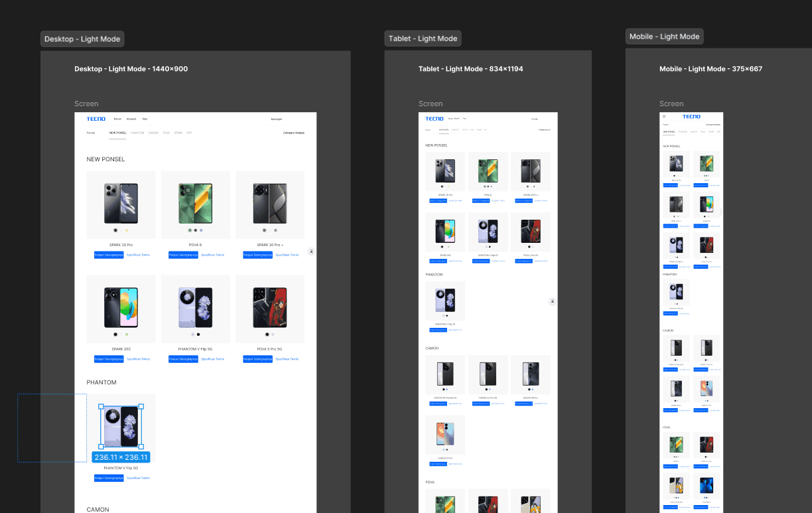The height and width of the screenshot is (513, 812).
Task: Click Pelajari Selengkapnya under Desktop SPARK 20C
Action: tap(109, 359)
